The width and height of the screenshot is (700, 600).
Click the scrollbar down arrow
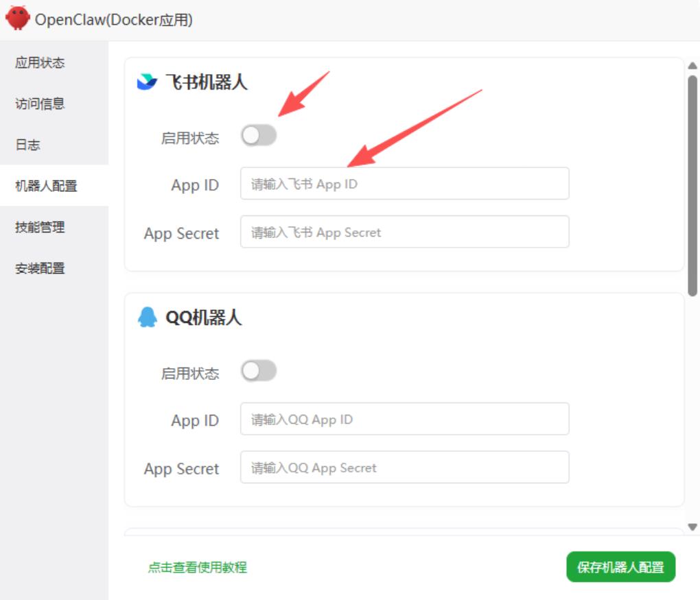[x=692, y=527]
